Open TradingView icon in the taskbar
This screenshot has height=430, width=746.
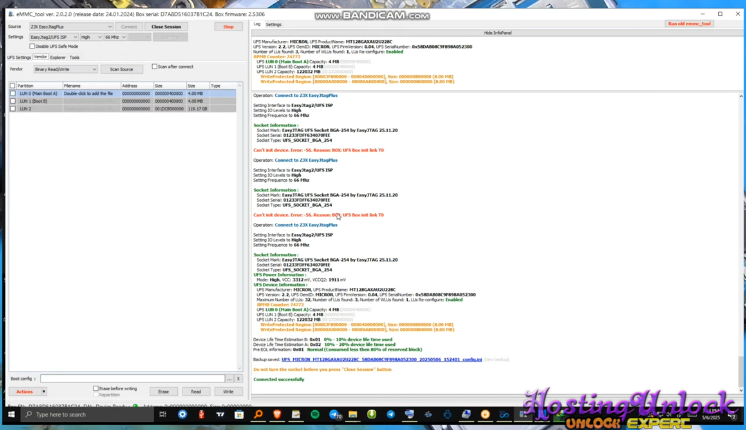[x=220, y=414]
